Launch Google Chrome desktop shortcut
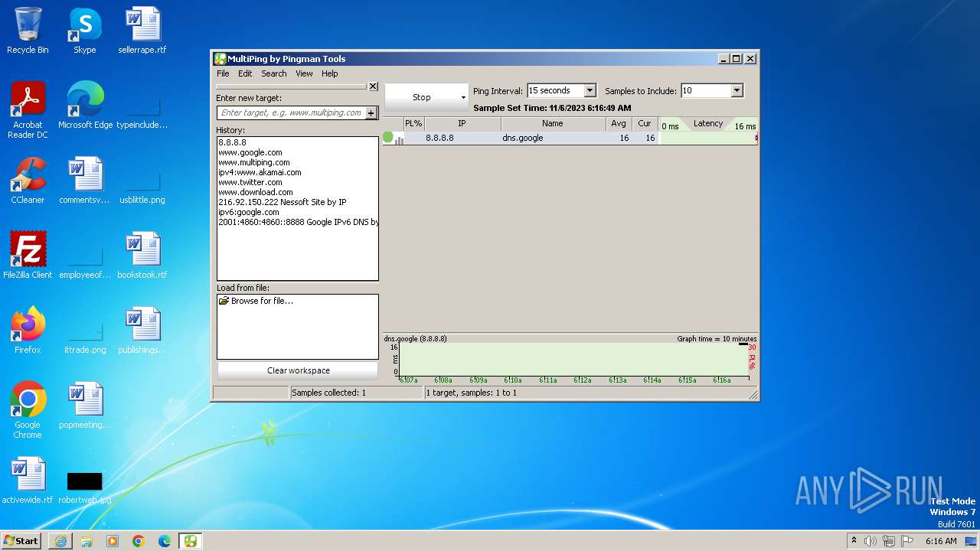980x551 pixels. [28, 410]
